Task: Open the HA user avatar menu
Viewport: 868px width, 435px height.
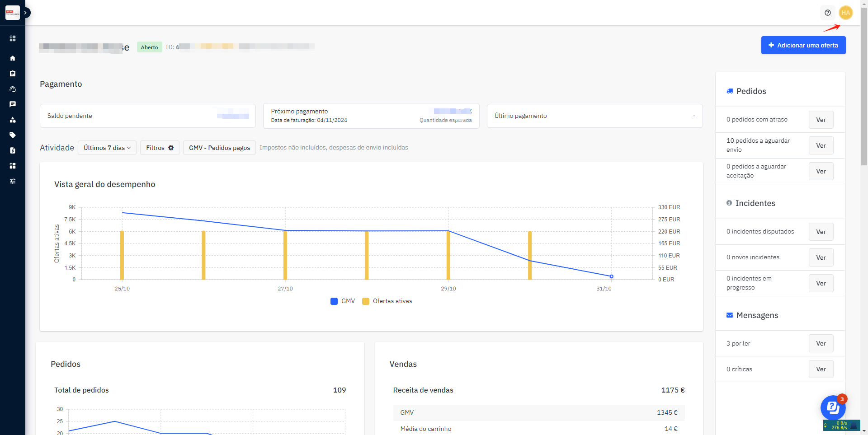Action: [845, 13]
